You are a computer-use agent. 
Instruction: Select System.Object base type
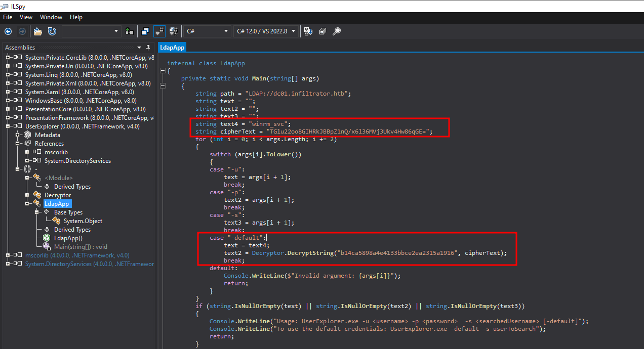83,221
